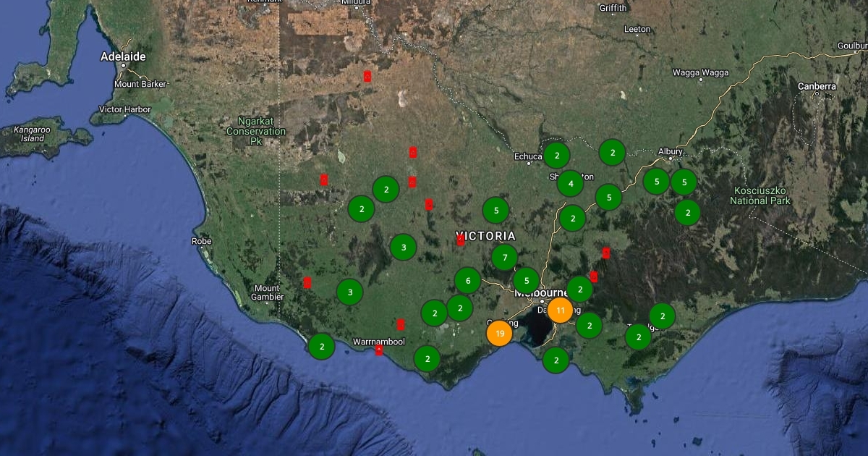868x456 pixels.
Task: Select the red marker nearest Warrnambool
Action: click(379, 350)
